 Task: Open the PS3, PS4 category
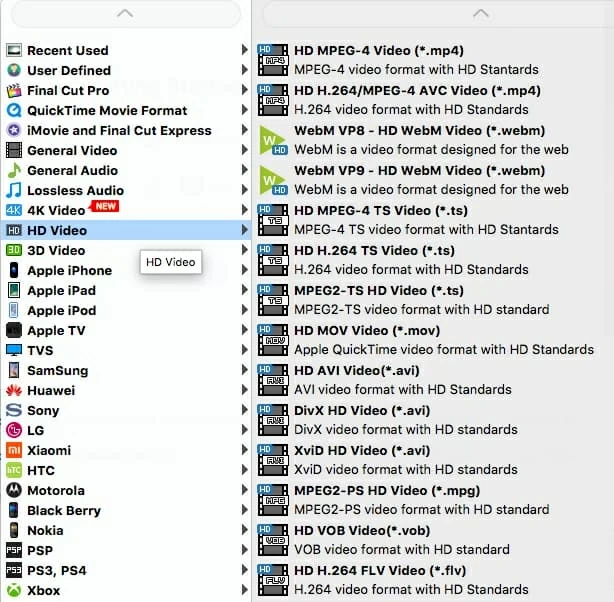point(57,570)
